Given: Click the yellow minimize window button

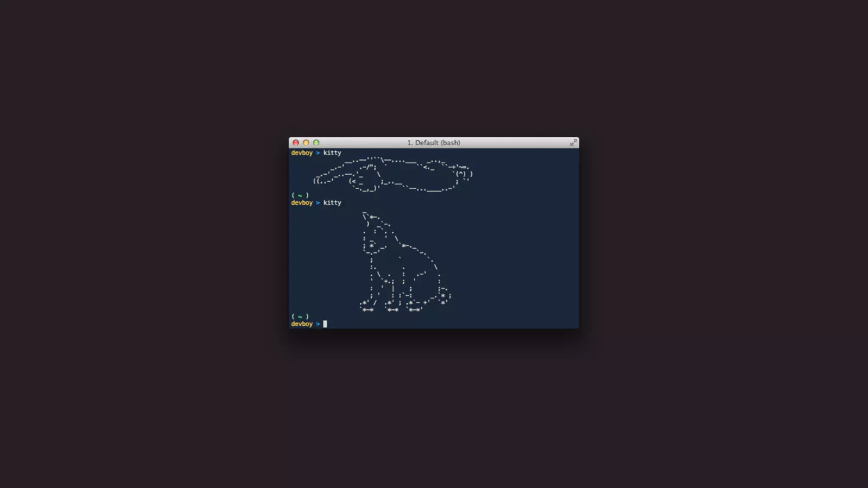Looking at the screenshot, I should 306,143.
